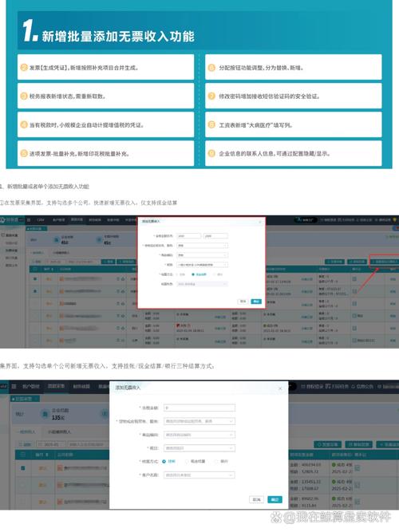The image size is (399, 532).
Task: Open 结算科目 dropdown in upper dialog
Action: click(x=203, y=284)
